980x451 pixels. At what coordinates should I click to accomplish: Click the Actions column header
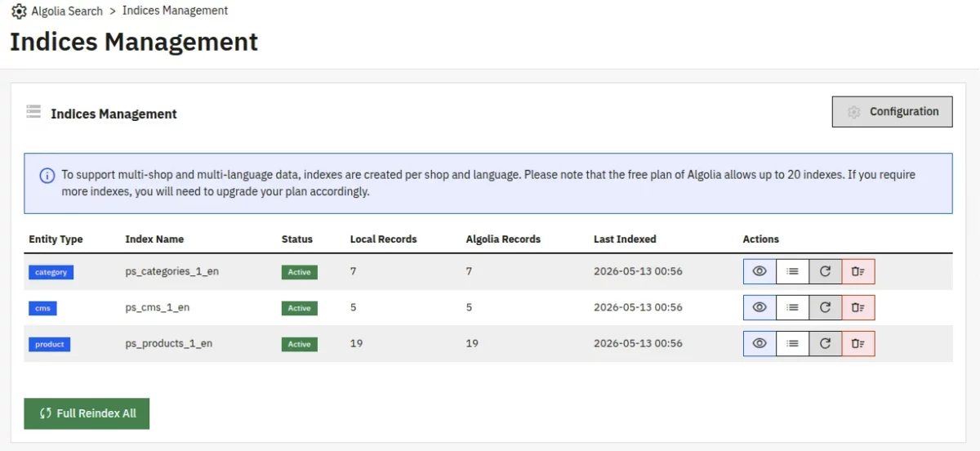[x=761, y=239]
